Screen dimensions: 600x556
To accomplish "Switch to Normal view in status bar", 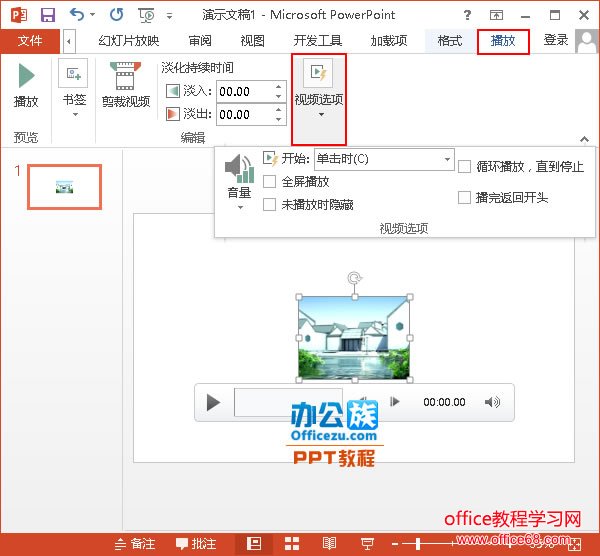I will pyautogui.click(x=254, y=544).
